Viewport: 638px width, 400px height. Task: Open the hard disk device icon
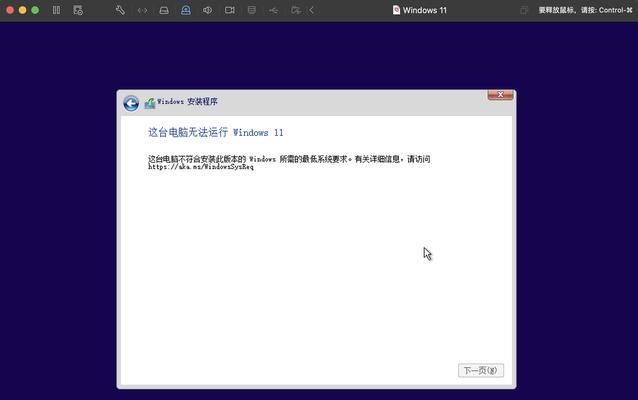pos(164,11)
